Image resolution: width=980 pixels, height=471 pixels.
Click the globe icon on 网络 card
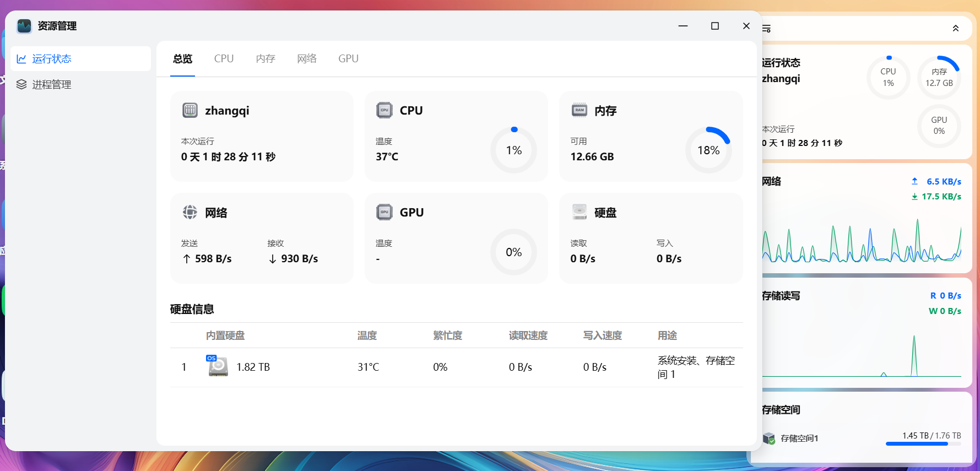point(190,212)
